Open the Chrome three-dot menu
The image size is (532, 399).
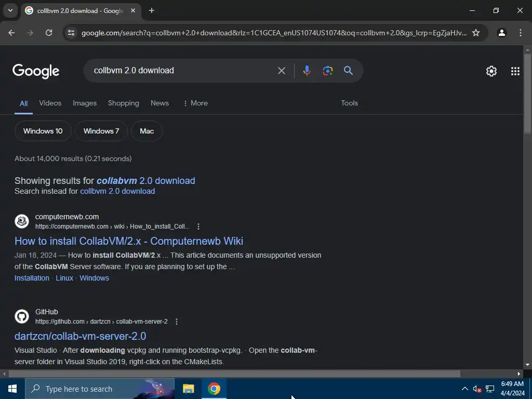pos(521,33)
